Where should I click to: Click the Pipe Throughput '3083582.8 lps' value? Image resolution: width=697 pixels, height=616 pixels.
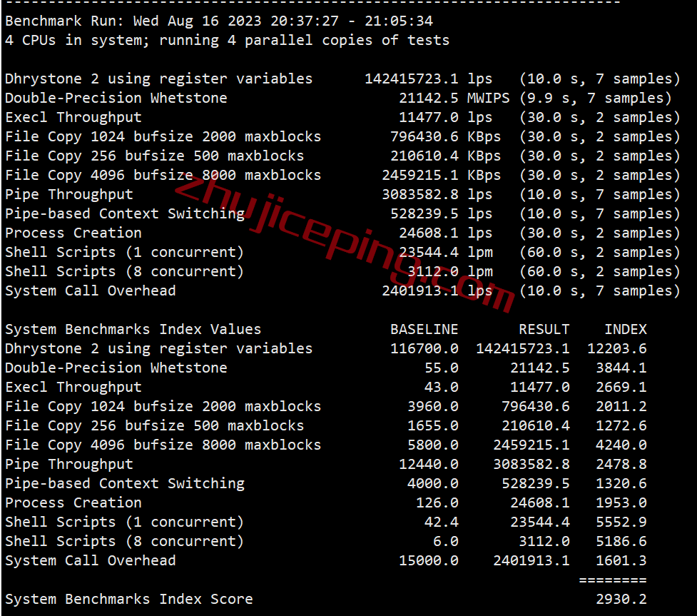click(437, 194)
